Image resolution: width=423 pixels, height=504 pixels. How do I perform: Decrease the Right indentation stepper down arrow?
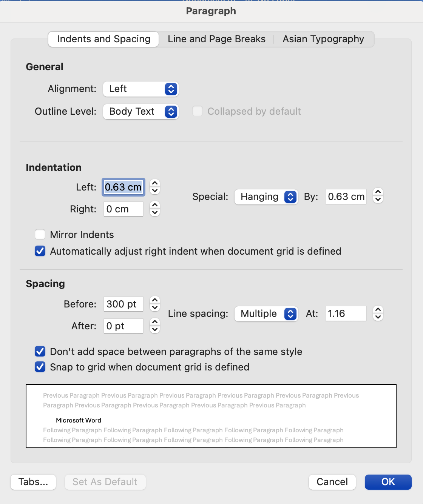[x=155, y=212]
